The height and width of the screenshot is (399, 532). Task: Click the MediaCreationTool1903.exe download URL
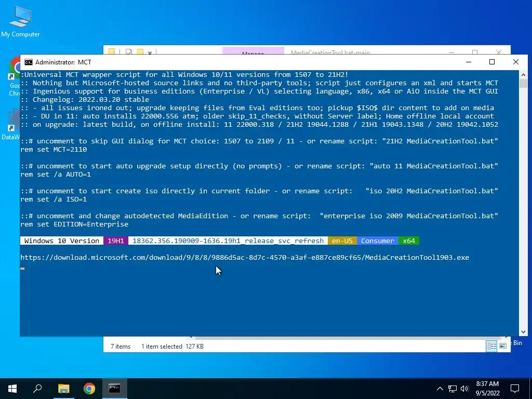click(x=245, y=258)
